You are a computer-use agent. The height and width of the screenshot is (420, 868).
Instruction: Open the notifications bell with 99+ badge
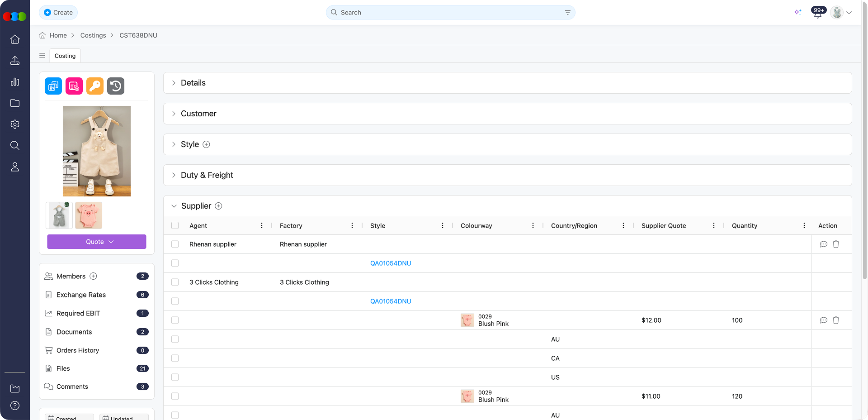coord(817,13)
